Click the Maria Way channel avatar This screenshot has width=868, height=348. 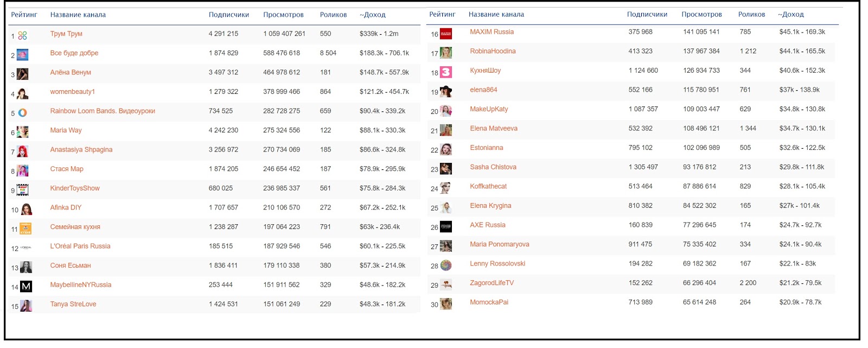pos(22,132)
